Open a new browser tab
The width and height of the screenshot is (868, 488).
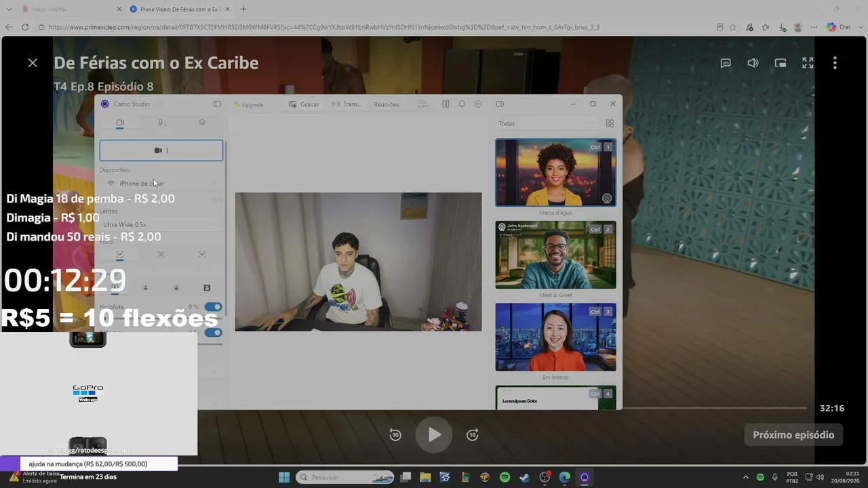point(243,9)
